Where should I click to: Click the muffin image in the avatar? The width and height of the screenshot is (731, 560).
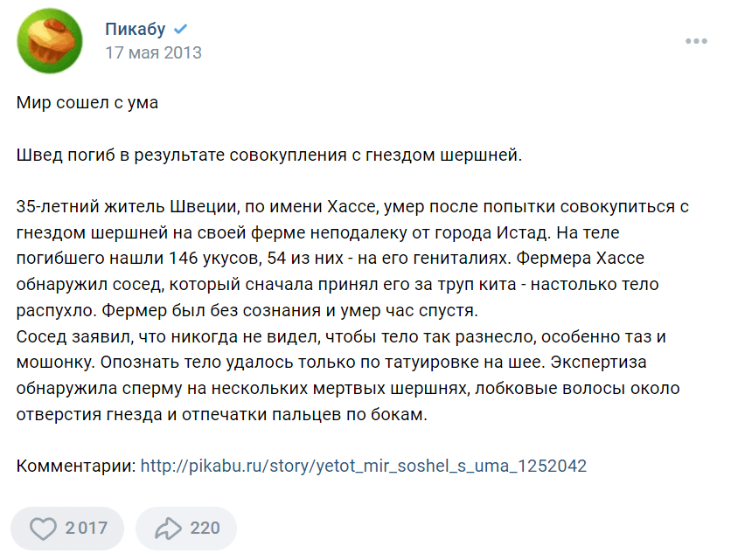pos(51,39)
